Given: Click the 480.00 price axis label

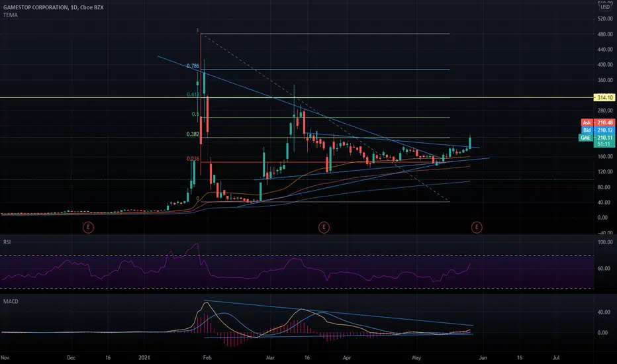Looking at the screenshot, I should tap(605, 34).
